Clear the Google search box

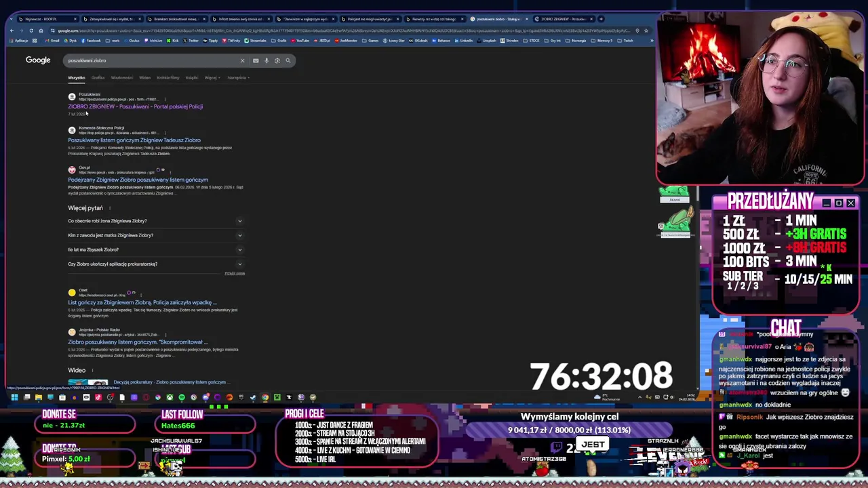coord(242,60)
